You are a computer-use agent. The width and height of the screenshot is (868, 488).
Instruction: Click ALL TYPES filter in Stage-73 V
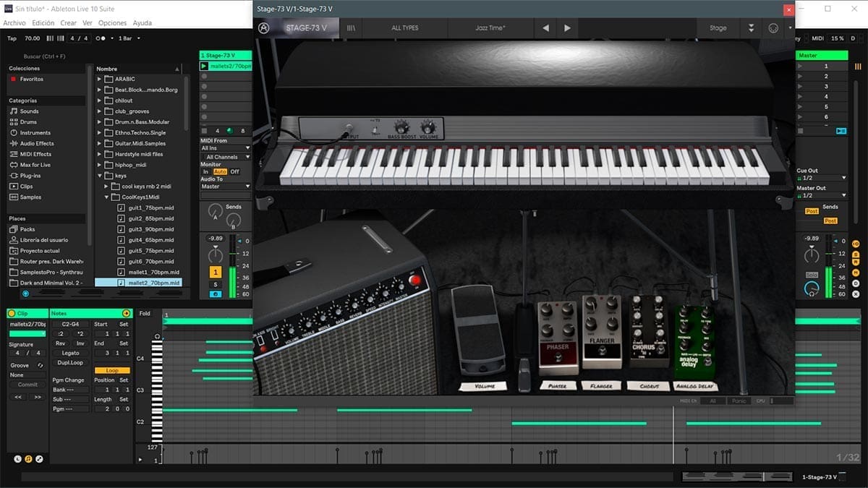(405, 28)
